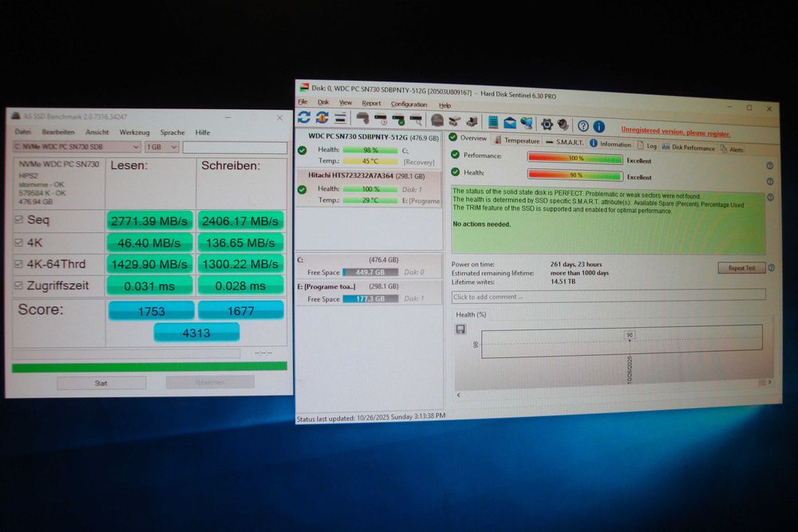Image resolution: width=798 pixels, height=532 pixels.
Task: Click the speaker sound toolbar icon
Action: click(563, 124)
